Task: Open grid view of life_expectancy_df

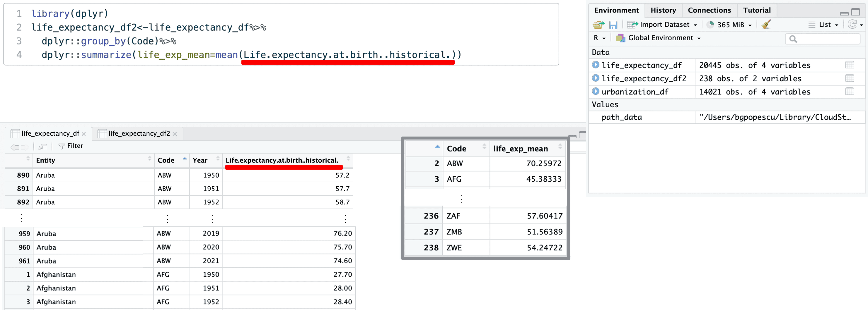Action: (850, 65)
